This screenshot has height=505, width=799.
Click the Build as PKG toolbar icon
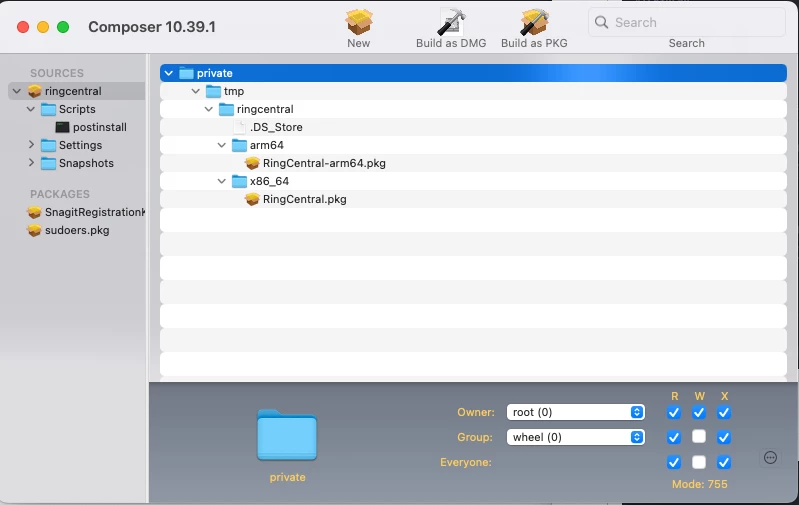(x=534, y=22)
